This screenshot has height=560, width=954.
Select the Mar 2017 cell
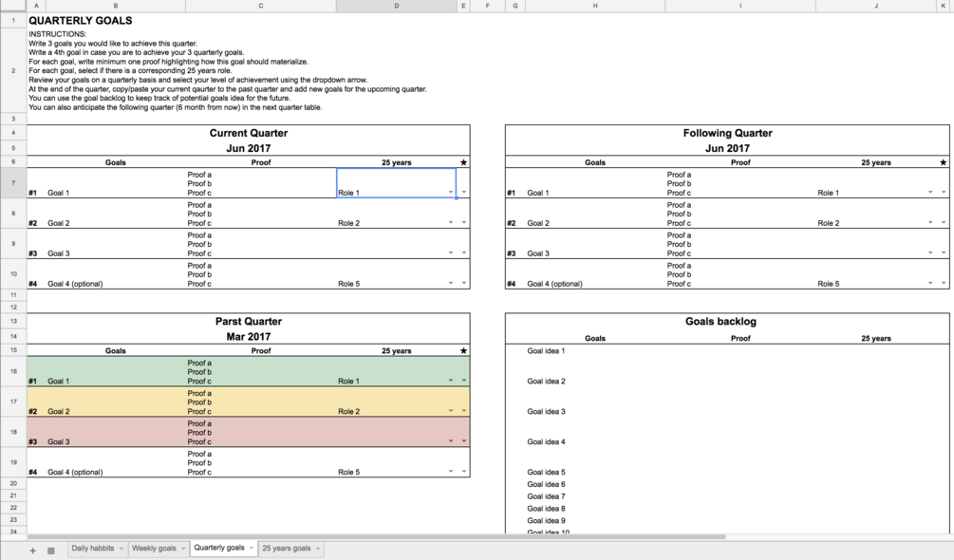coord(249,337)
